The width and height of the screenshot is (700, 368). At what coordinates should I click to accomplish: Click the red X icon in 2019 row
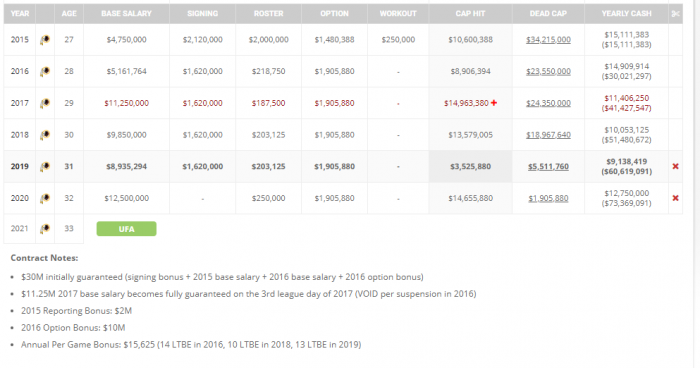(675, 166)
